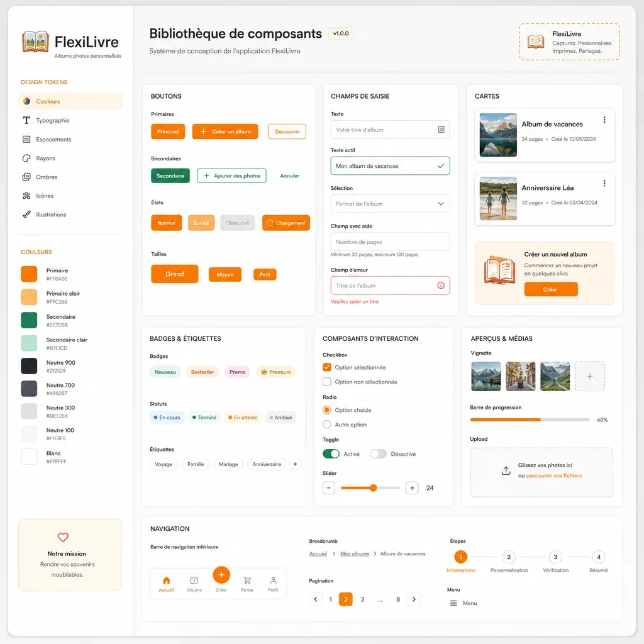Click the icon inside Votre titre d'album field

441,130
